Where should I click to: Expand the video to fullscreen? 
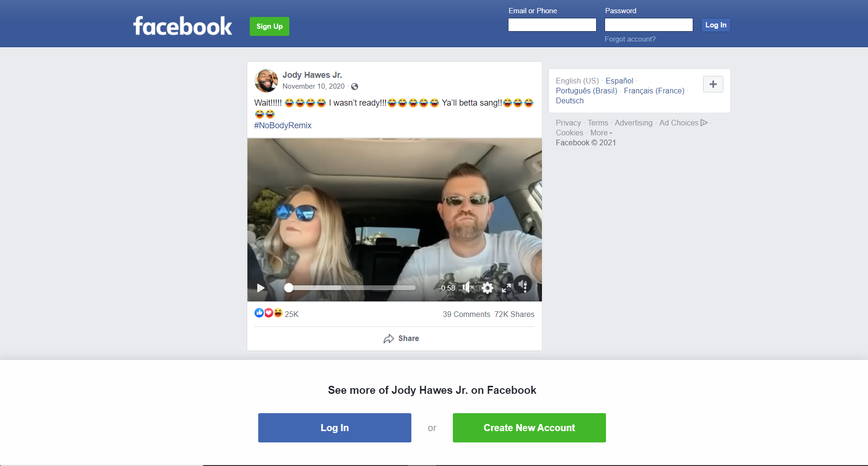click(x=506, y=288)
